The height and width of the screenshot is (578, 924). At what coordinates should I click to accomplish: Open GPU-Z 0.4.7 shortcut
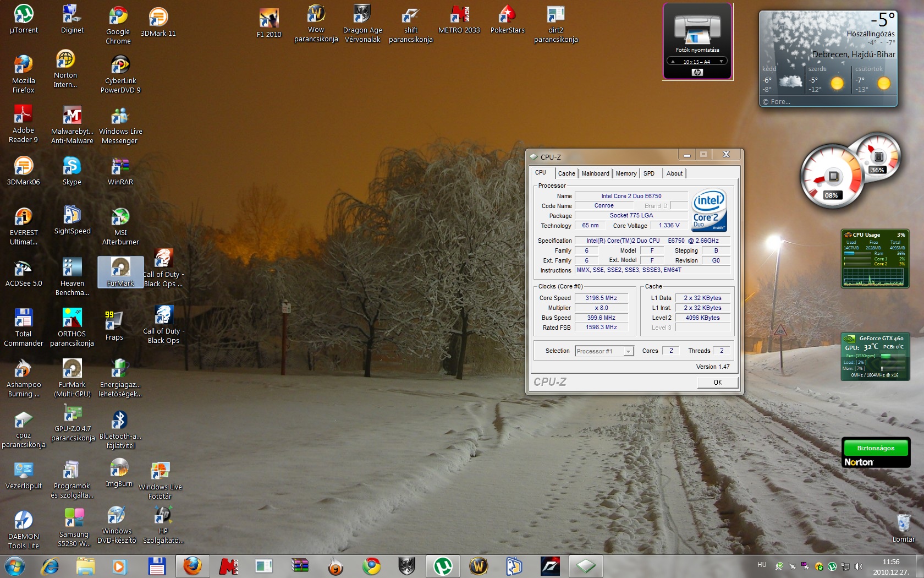(x=73, y=423)
